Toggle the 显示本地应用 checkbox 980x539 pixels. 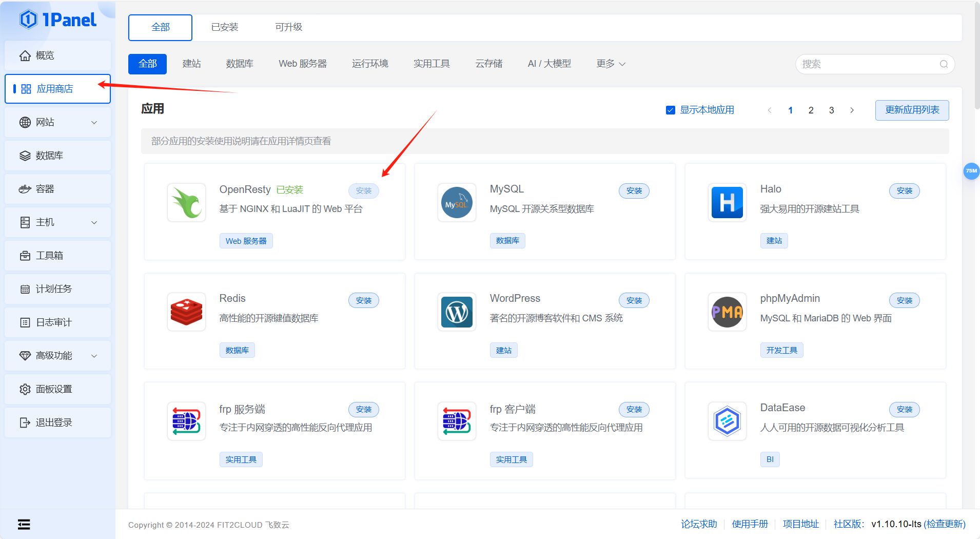point(670,110)
